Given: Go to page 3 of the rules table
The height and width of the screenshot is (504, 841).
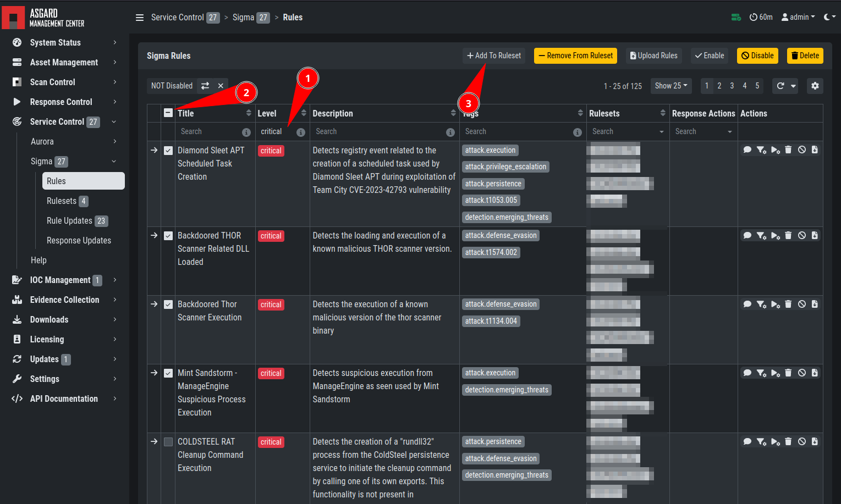Looking at the screenshot, I should [732, 86].
